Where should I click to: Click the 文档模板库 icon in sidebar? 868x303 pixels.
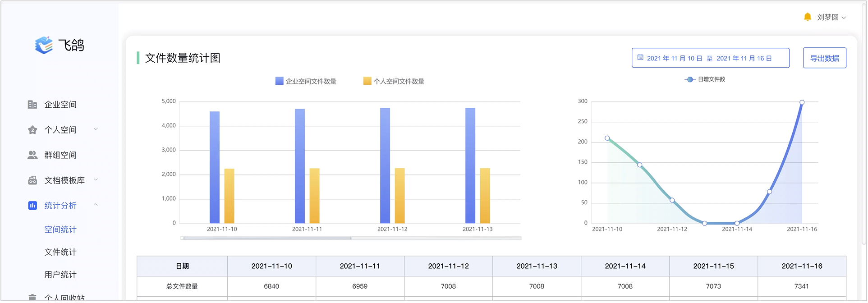(x=32, y=180)
